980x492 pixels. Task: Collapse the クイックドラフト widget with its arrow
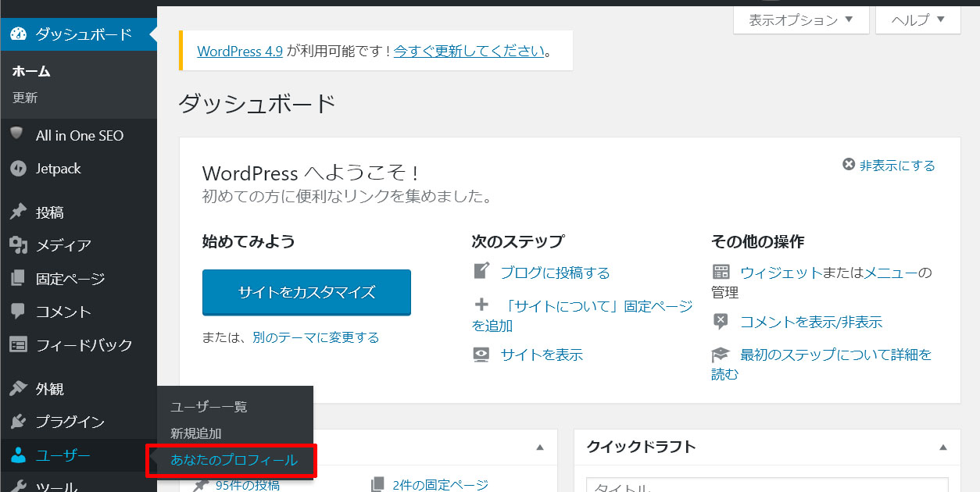click(x=942, y=447)
